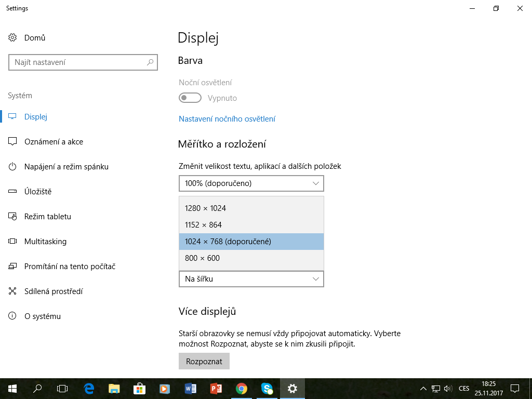
Task: Click the search magnifier in Najít nastavení
Action: pyautogui.click(x=150, y=62)
